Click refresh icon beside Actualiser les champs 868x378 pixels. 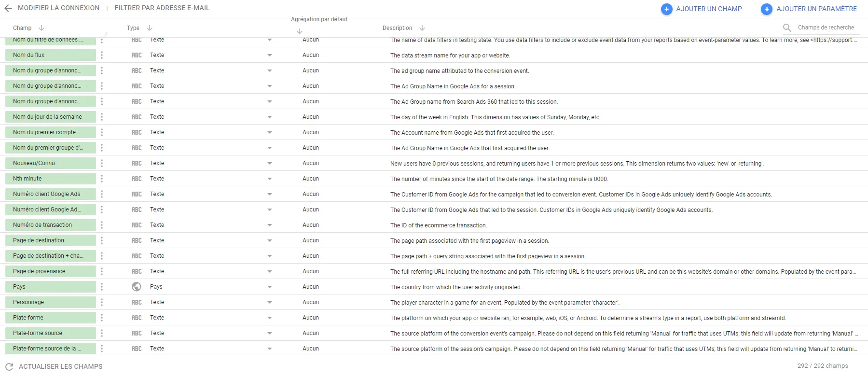click(9, 367)
